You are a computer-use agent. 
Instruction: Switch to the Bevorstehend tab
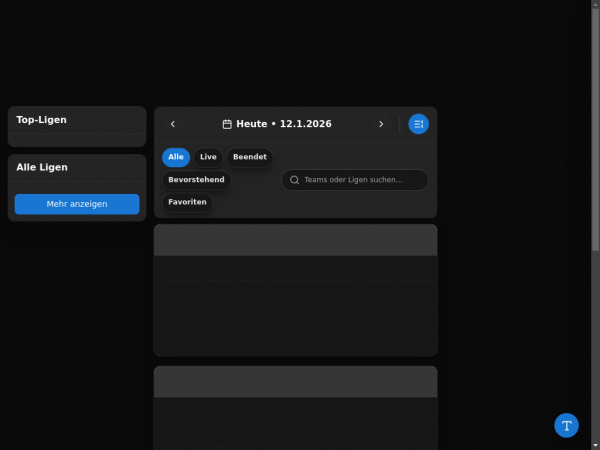(196, 180)
